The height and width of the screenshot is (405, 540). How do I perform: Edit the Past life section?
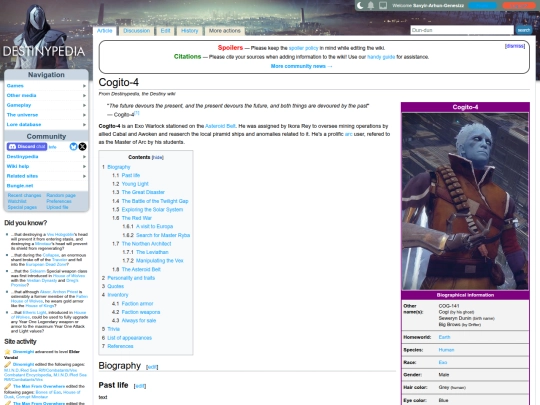coord(140,386)
